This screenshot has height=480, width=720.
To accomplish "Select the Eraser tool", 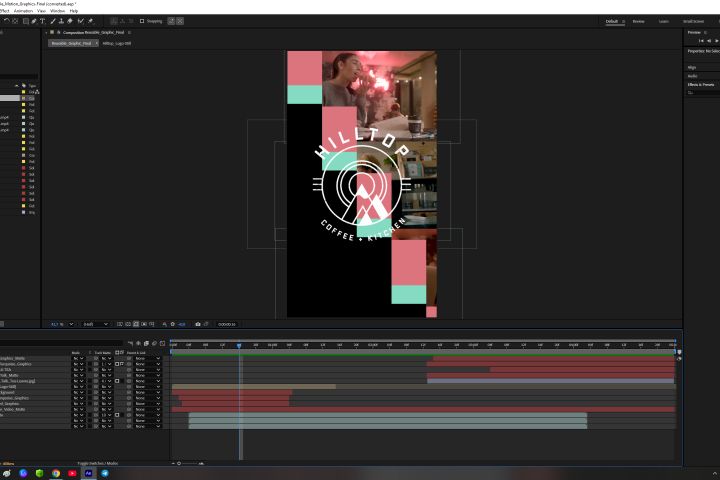I will click(x=70, y=21).
